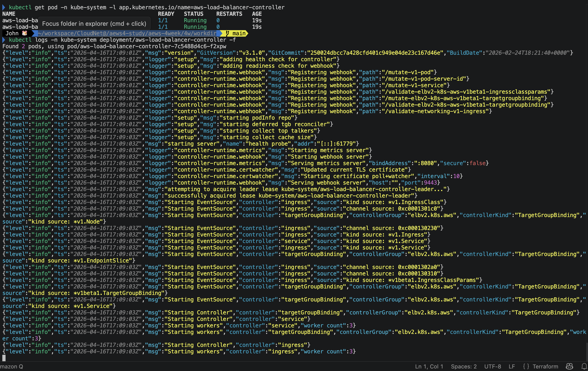This screenshot has width=588, height=371.
Task: Click the terminal cursor block at bottom
Action: [x=4, y=358]
